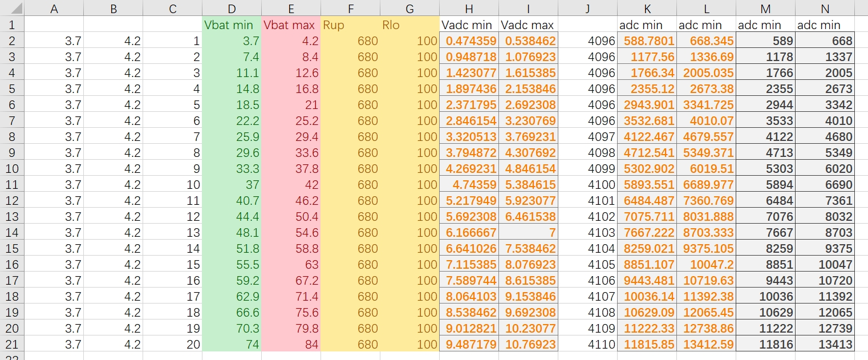Screen dimensions: 868x360
Task: Click the Vbat max header cell
Action: pyautogui.click(x=291, y=25)
